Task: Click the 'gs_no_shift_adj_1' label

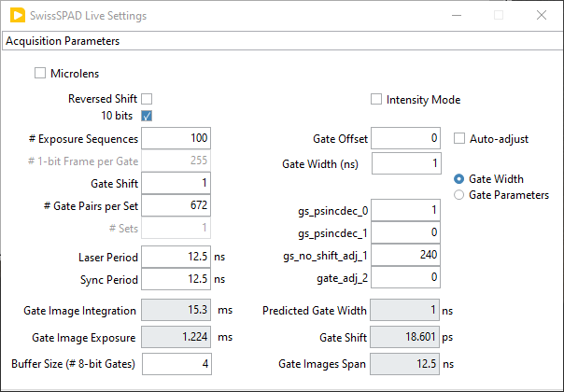Action: (x=325, y=256)
